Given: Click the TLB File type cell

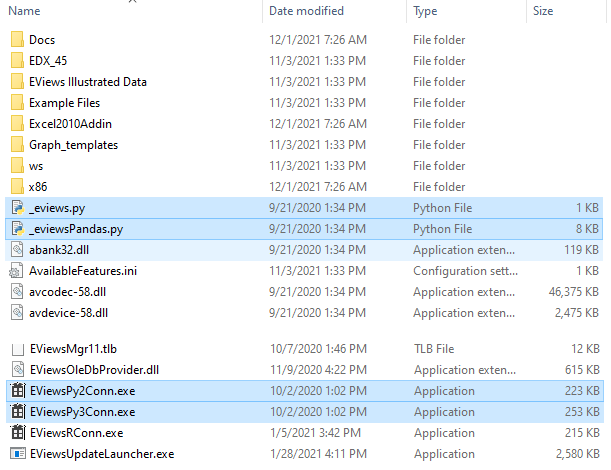Looking at the screenshot, I should coord(434,349).
